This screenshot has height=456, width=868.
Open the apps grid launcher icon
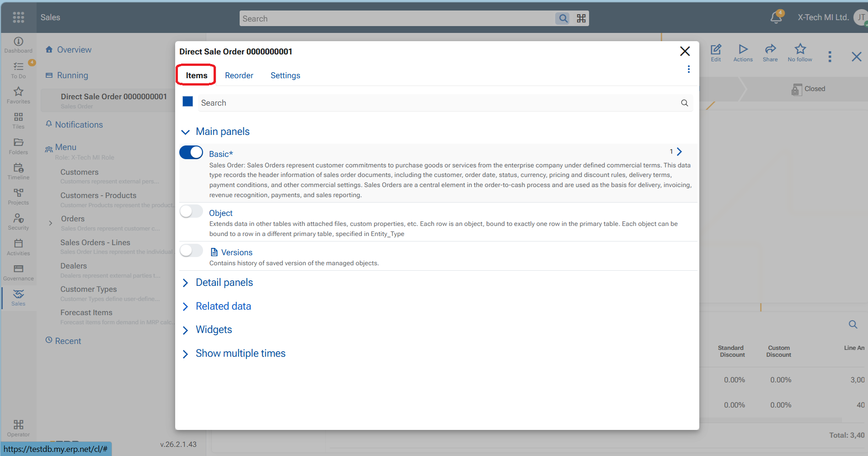[x=18, y=17]
